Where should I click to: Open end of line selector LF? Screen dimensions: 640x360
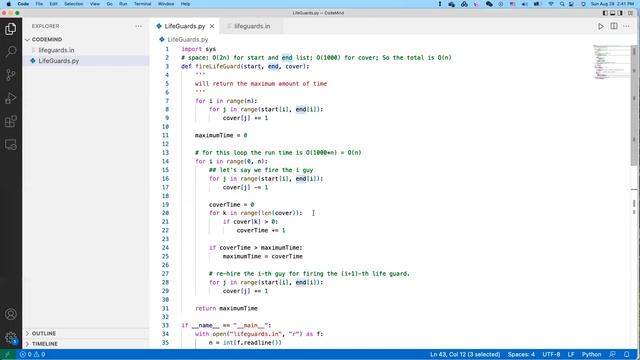[571, 354]
